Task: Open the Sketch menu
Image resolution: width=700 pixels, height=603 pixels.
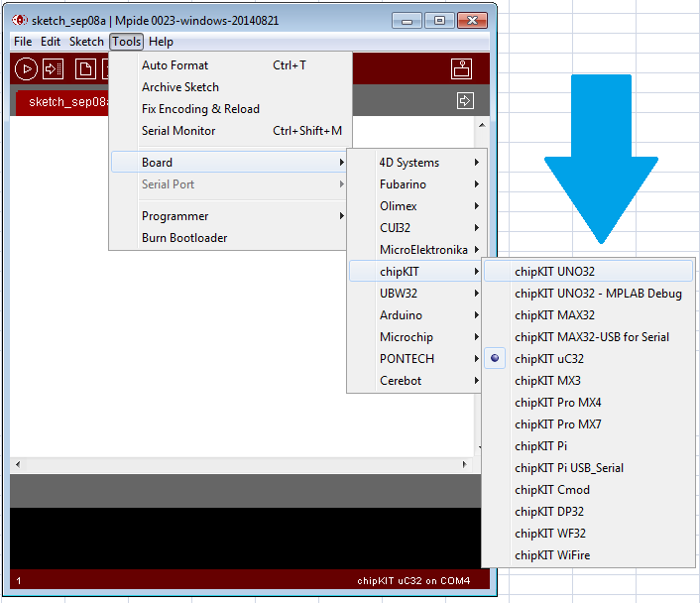Action: pos(86,42)
